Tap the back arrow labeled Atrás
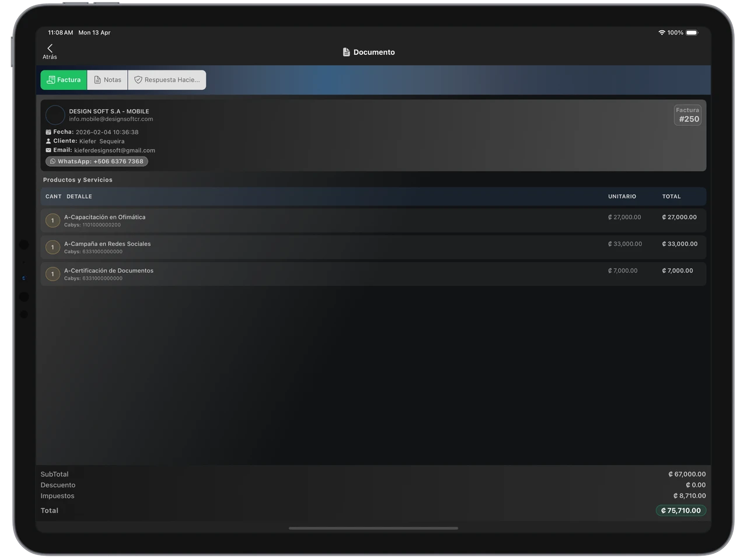747x560 pixels. point(50,51)
